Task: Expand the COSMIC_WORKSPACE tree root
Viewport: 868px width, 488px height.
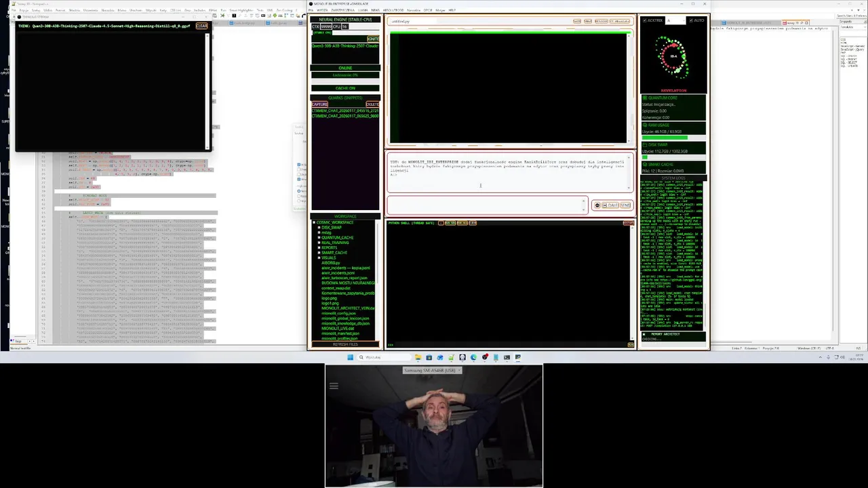Action: tap(314, 222)
